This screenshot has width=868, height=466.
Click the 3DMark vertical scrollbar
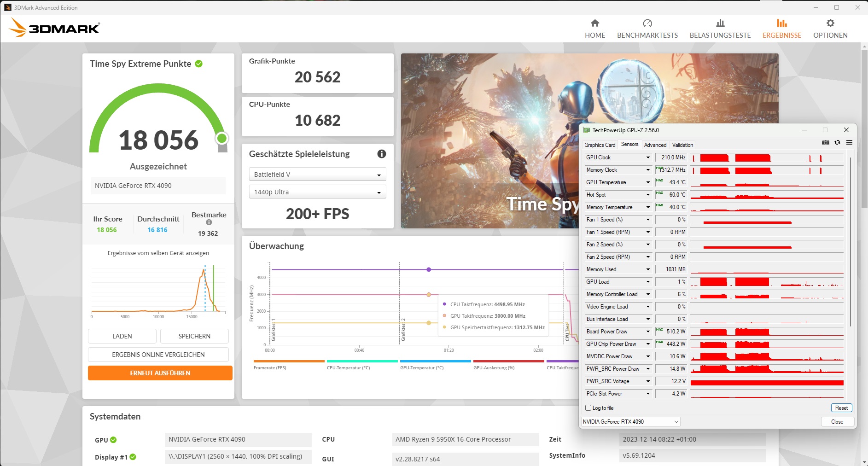point(864,129)
